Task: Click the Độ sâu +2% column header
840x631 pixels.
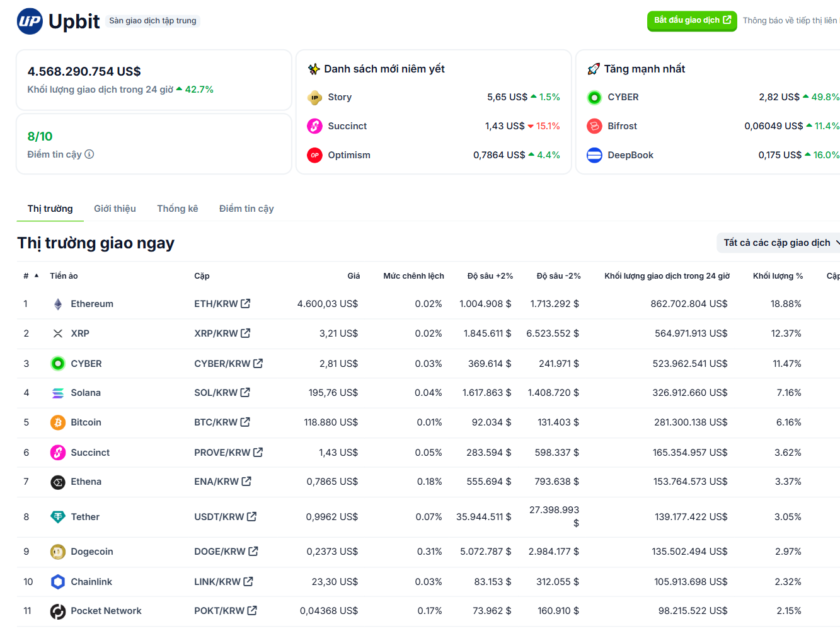Action: 490,276
